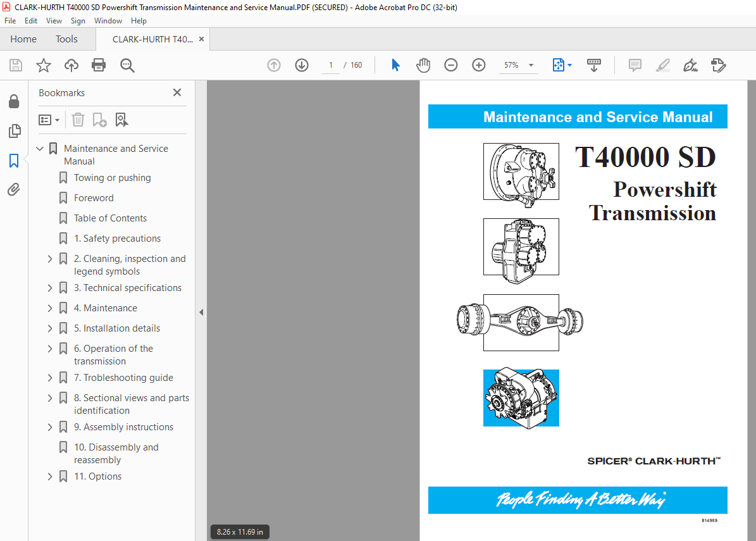The height and width of the screenshot is (541, 756).
Task: Jump to the 1. Safety precautions bookmark
Action: coord(117,239)
